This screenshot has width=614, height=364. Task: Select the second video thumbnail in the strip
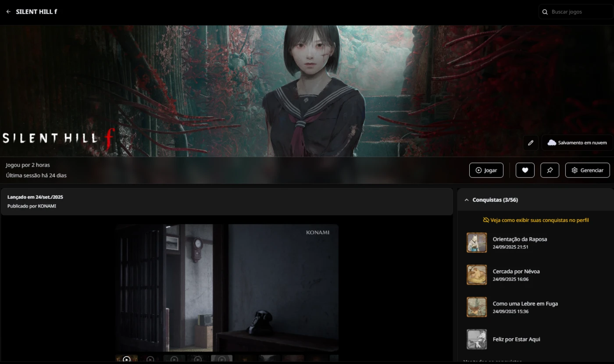pyautogui.click(x=150, y=359)
